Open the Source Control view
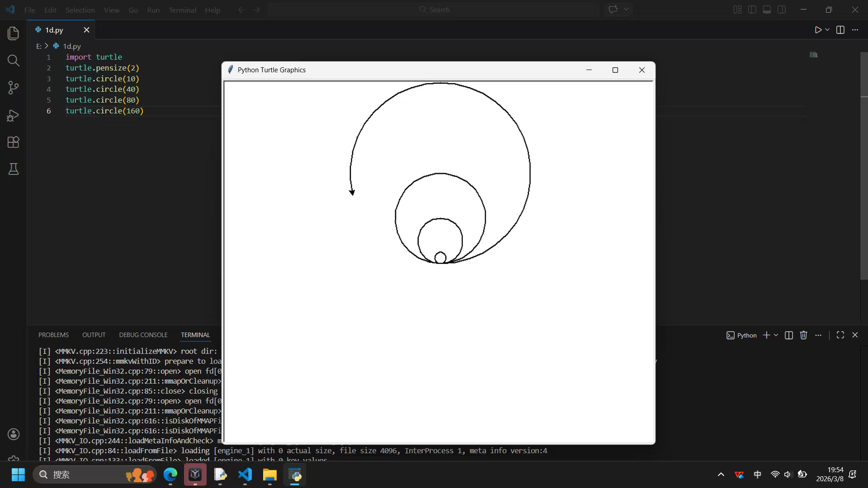The height and width of the screenshot is (488, 868). point(14,88)
